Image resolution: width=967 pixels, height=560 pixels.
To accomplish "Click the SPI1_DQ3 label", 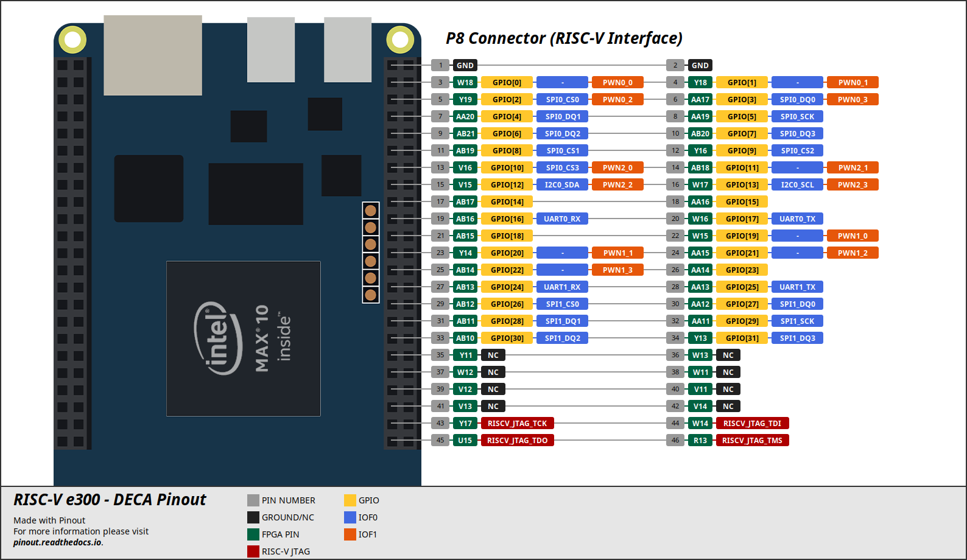I will pos(797,338).
